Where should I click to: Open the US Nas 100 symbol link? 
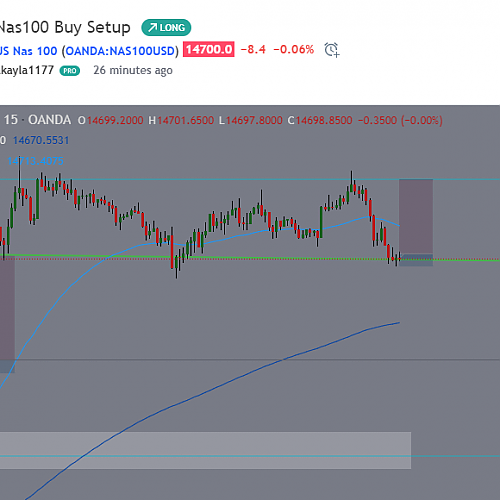point(89,51)
